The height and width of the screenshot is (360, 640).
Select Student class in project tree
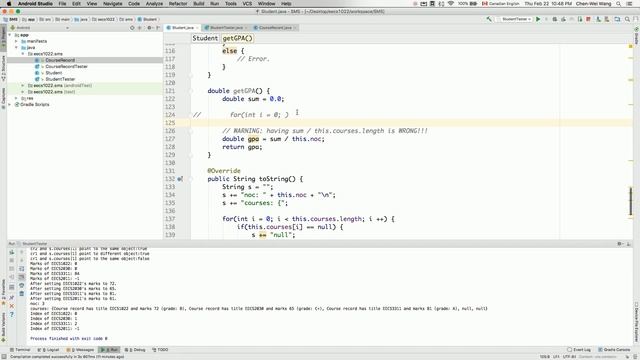(x=53, y=73)
